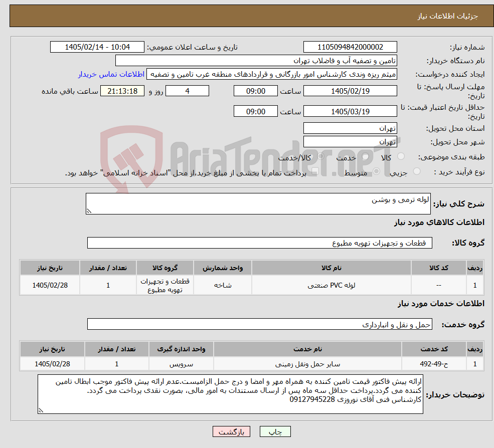Click the چاپ print button
Screen dimensions: 494x448
point(275,431)
